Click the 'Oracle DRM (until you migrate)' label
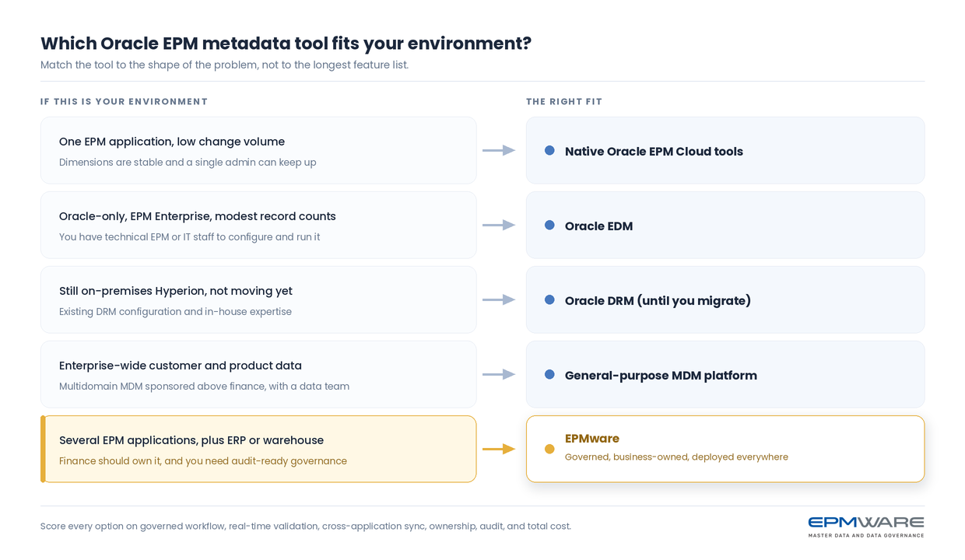This screenshot has height=560, width=965. pos(658,301)
